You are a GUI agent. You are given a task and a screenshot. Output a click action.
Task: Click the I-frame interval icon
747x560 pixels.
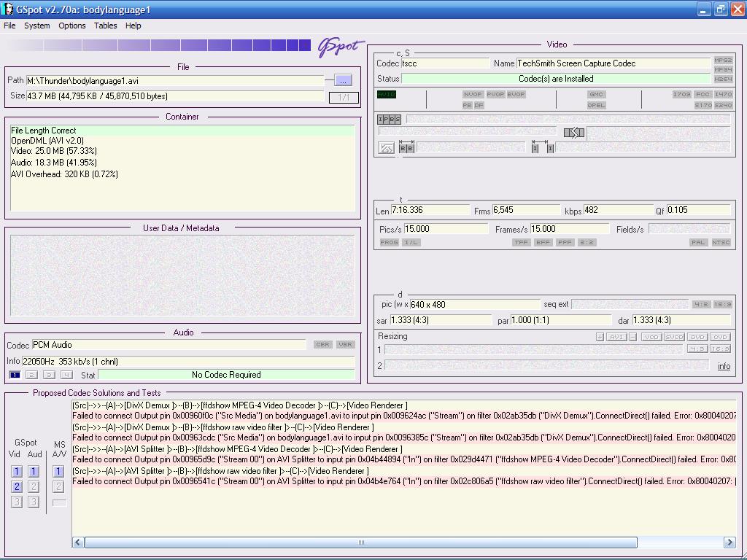(542, 147)
